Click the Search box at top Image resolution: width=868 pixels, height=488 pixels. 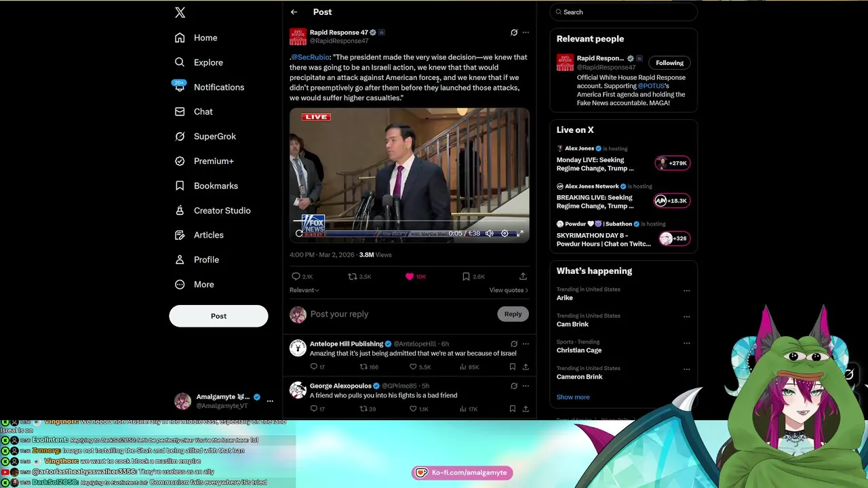coord(623,12)
